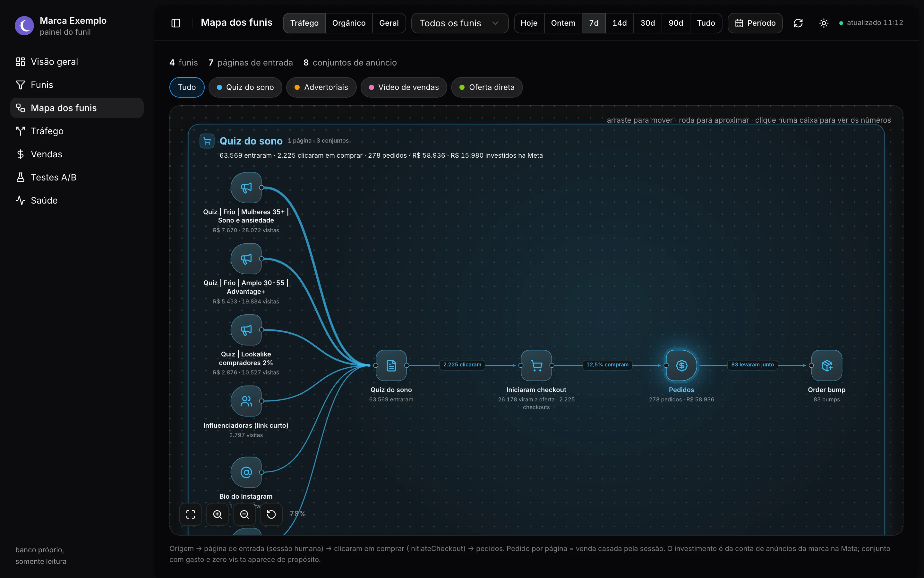The height and width of the screenshot is (578, 924).
Task: Select Bio do Instagram @ node
Action: pyautogui.click(x=246, y=472)
